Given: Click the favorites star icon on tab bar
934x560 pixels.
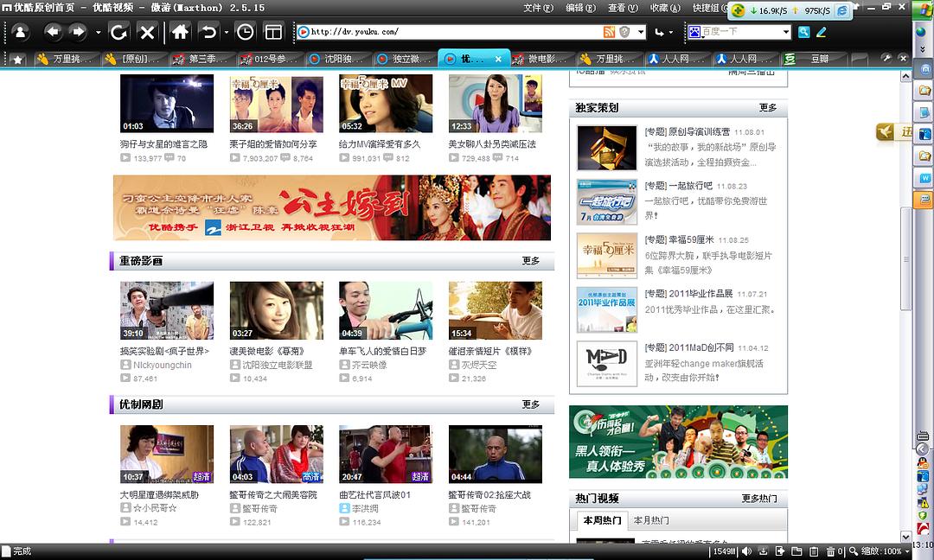Looking at the screenshot, I should click(16, 59).
